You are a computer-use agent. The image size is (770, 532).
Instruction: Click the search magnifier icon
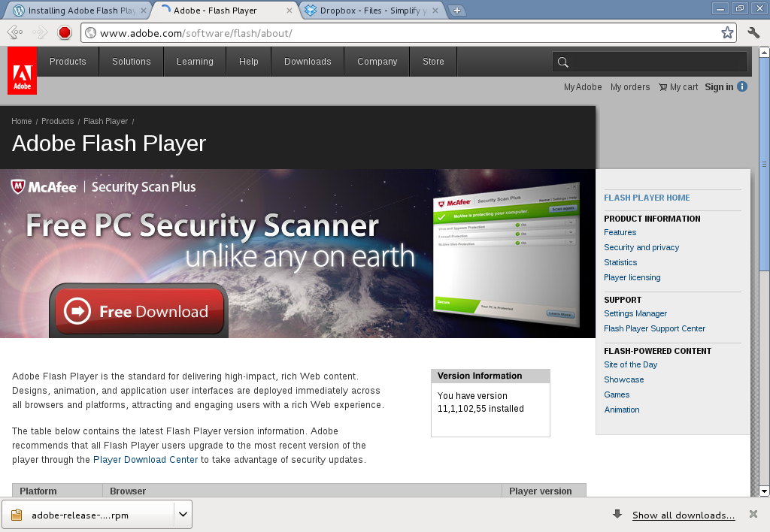click(562, 62)
